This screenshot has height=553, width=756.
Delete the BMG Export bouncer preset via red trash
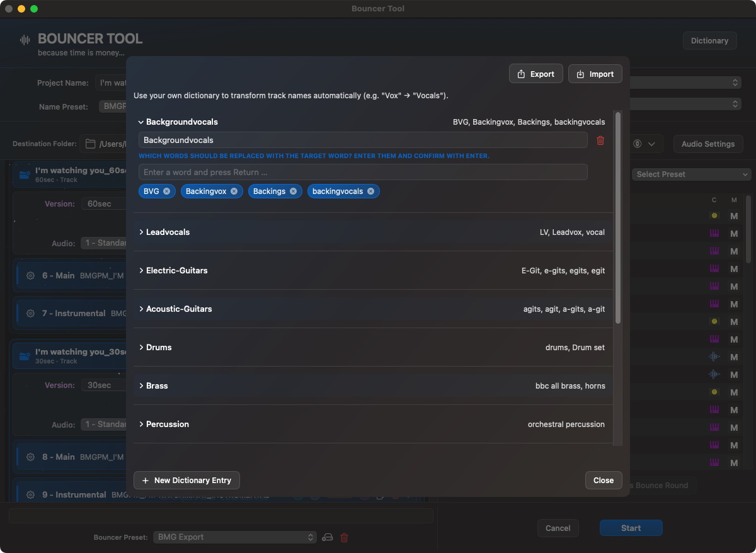tap(344, 537)
